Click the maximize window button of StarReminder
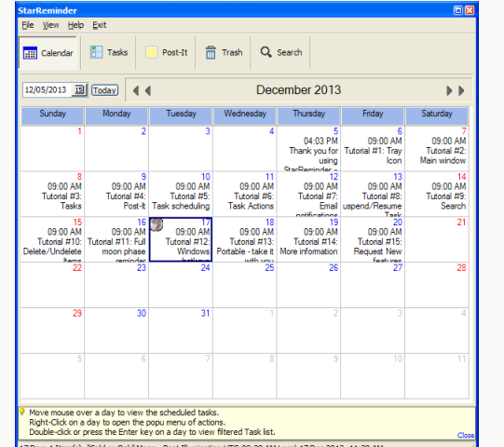The width and height of the screenshot is (504, 447). pos(458,10)
